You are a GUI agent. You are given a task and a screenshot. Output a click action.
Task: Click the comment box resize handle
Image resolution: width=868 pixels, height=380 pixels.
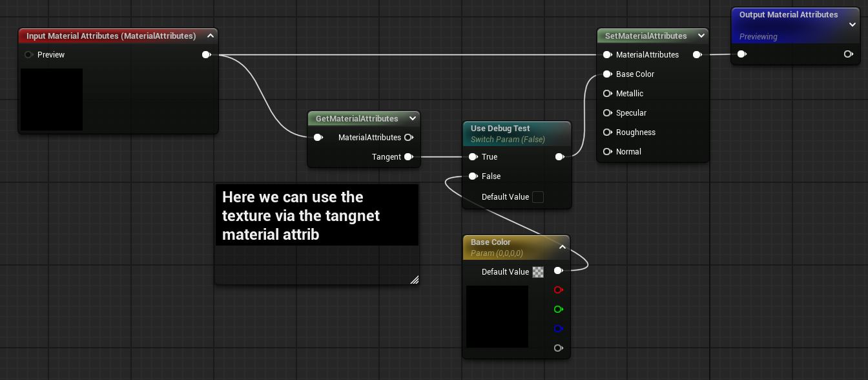tap(414, 279)
